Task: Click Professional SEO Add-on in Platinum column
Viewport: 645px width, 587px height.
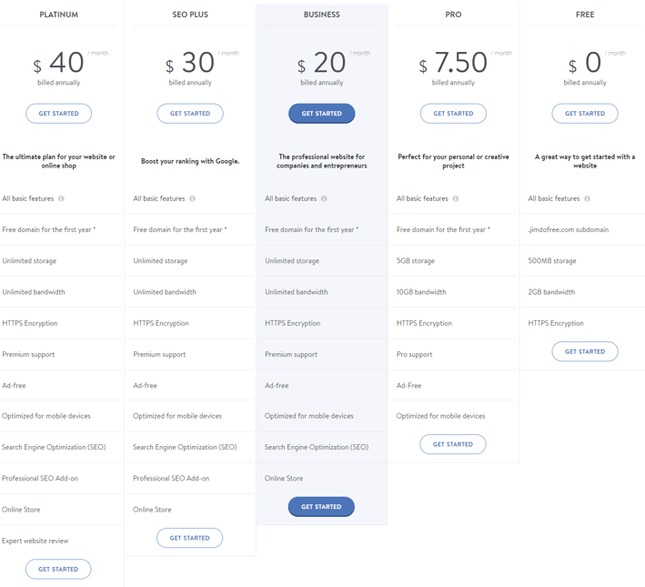Action: tap(39, 478)
